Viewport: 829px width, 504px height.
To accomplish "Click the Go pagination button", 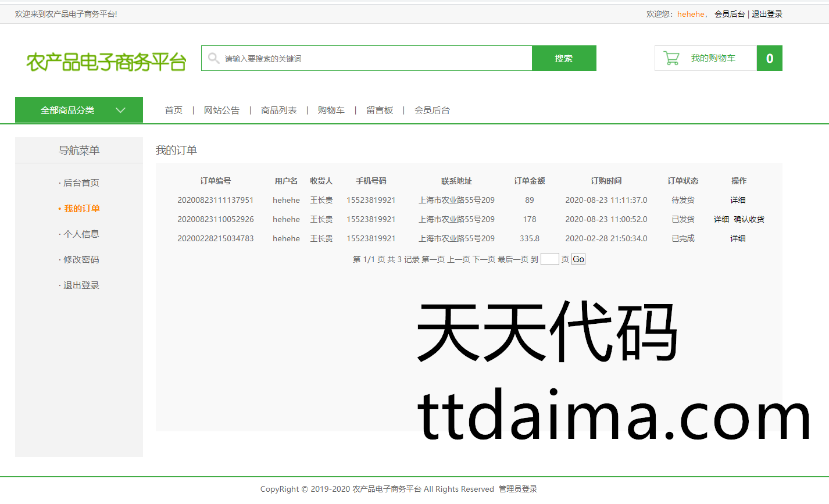I will (x=578, y=259).
